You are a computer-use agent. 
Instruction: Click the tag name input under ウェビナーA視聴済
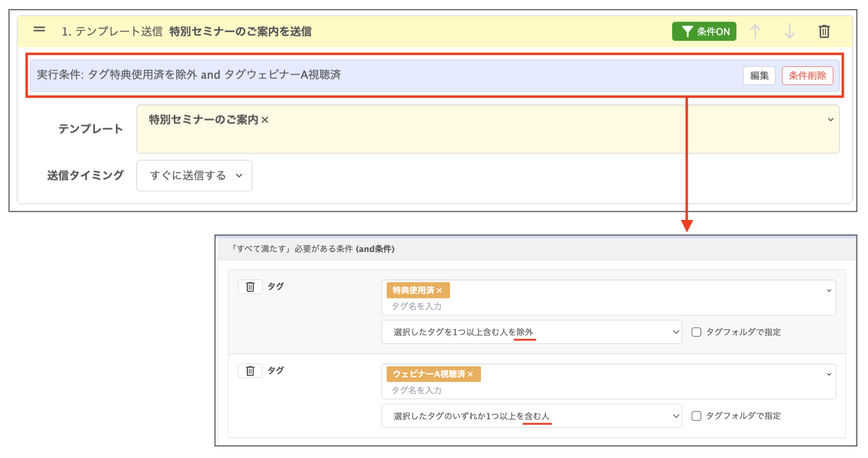503,390
